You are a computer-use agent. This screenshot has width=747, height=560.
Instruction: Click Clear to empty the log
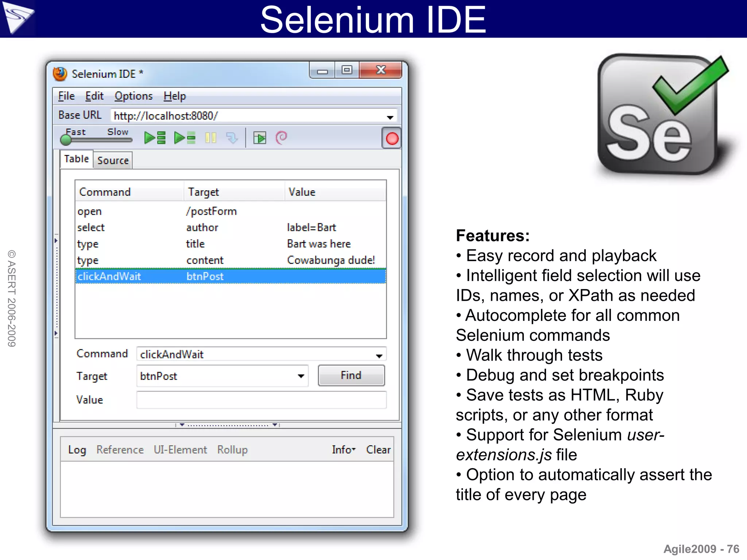(x=378, y=450)
